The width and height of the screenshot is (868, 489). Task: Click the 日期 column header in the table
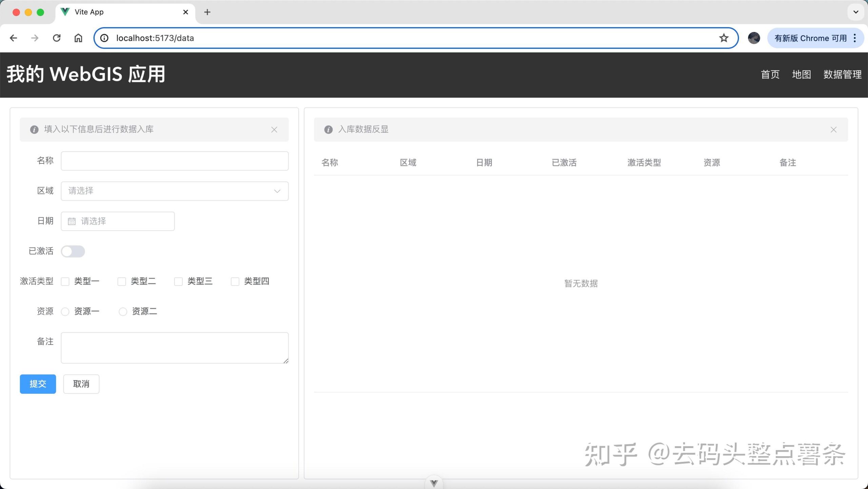pos(484,163)
